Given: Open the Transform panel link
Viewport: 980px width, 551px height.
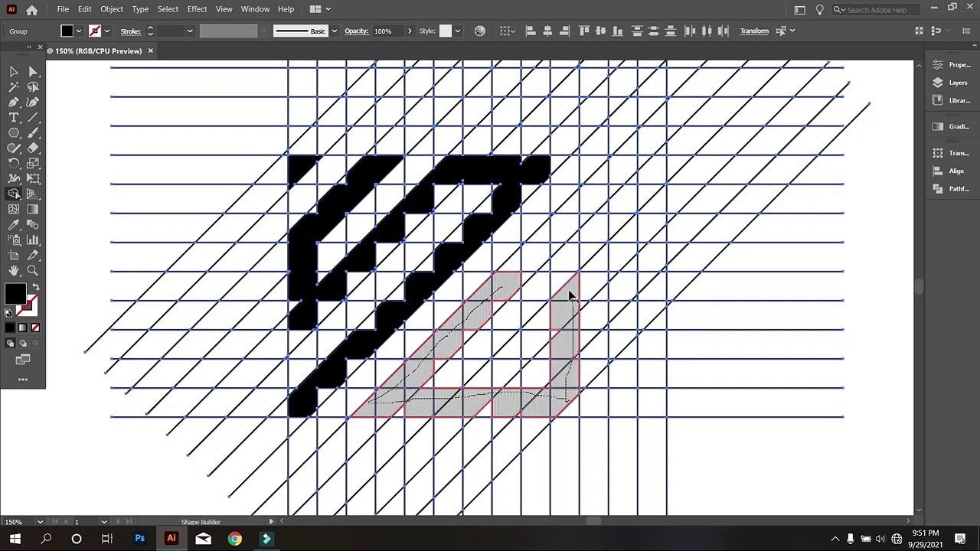Looking at the screenshot, I should click(754, 31).
